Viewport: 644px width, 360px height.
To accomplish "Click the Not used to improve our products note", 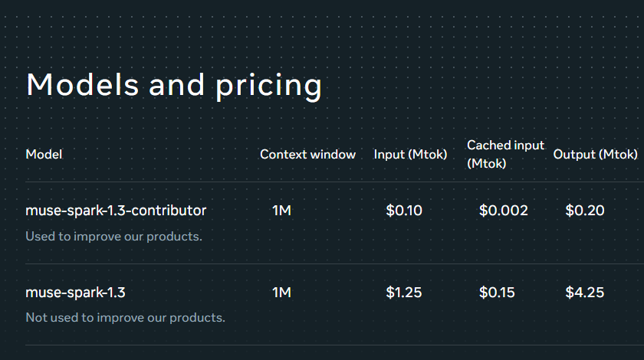I will tap(125, 318).
